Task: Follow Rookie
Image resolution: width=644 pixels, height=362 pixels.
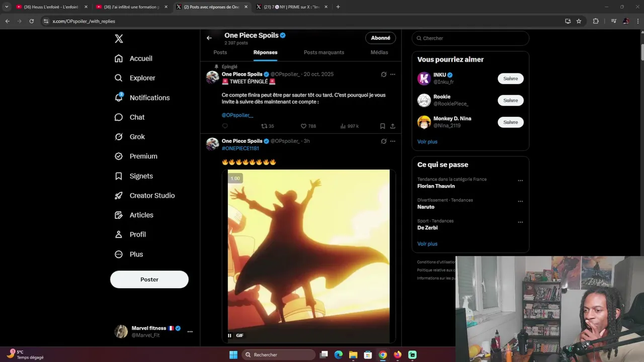Action: pos(511,101)
